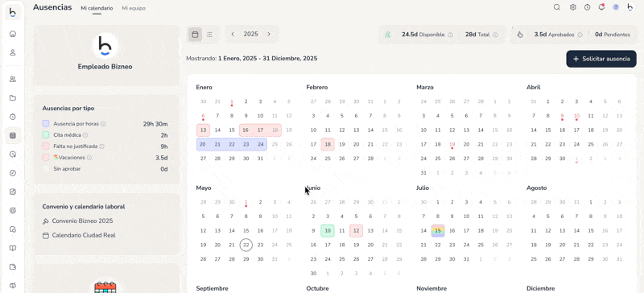Open the time tracking clock icon in header
The width and height of the screenshot is (644, 293).
(x=588, y=7)
